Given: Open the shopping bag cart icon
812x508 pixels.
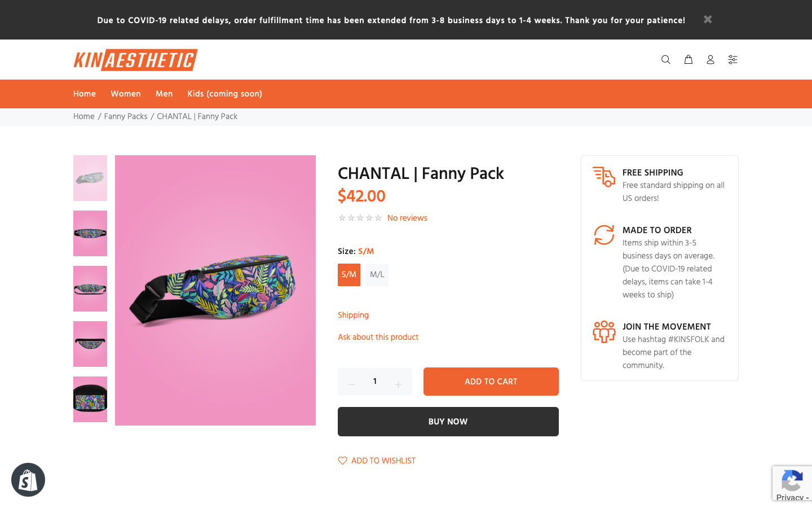Looking at the screenshot, I should (x=689, y=59).
